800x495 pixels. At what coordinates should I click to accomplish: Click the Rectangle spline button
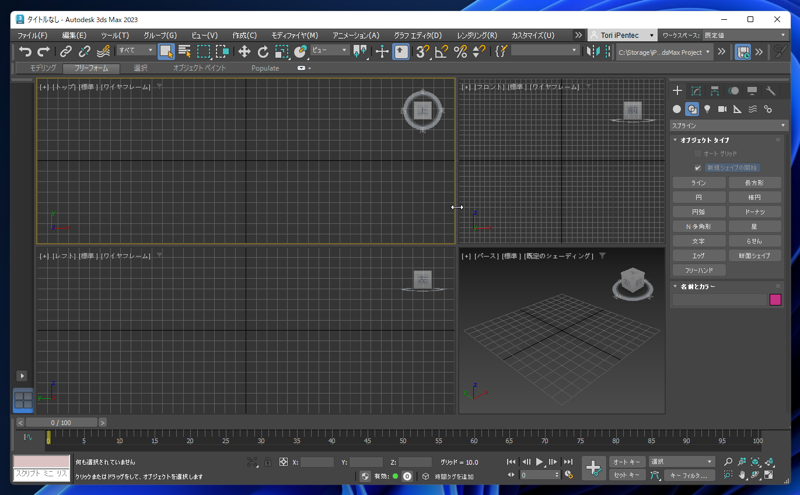[x=755, y=183]
